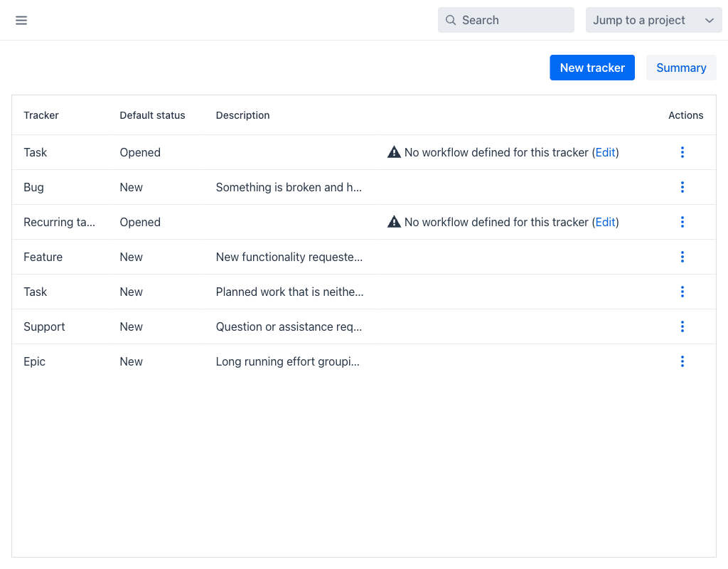Viewport: 728px width, 569px height.
Task: Click the Actions column header
Action: [x=685, y=115]
